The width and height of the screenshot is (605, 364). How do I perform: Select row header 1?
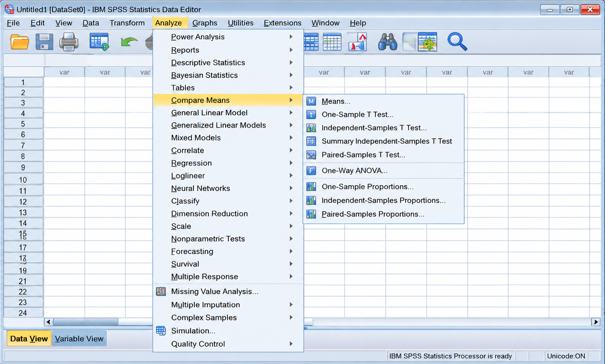point(23,82)
